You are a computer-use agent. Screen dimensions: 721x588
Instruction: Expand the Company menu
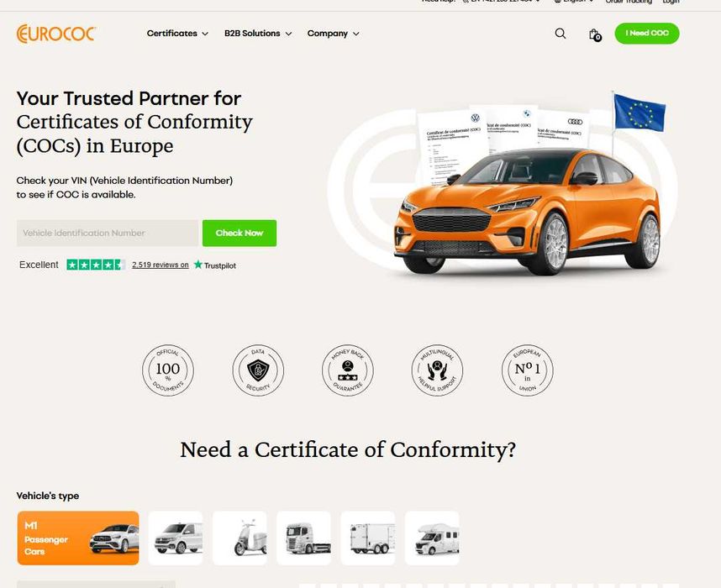[334, 34]
